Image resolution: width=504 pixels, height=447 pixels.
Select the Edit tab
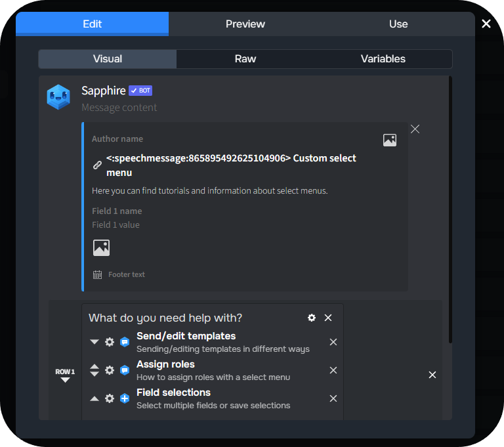pos(93,24)
